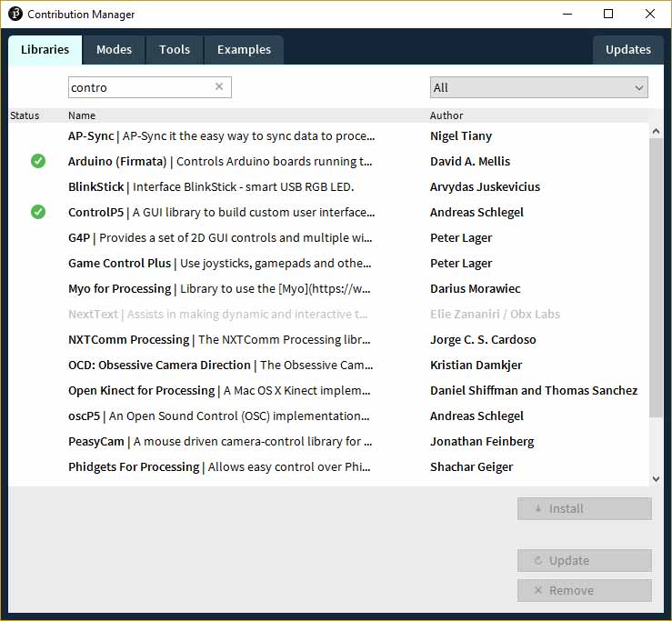Viewport: 672px width, 621px height.
Task: Select the Game Control Plus library row
Action: tap(328, 263)
